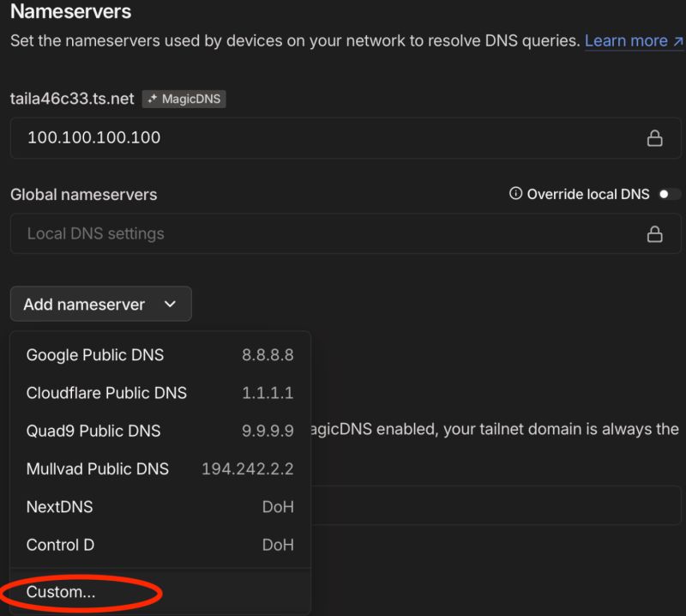This screenshot has height=616, width=686.
Task: Click the MagicDNS badge icon
Action: [x=184, y=99]
